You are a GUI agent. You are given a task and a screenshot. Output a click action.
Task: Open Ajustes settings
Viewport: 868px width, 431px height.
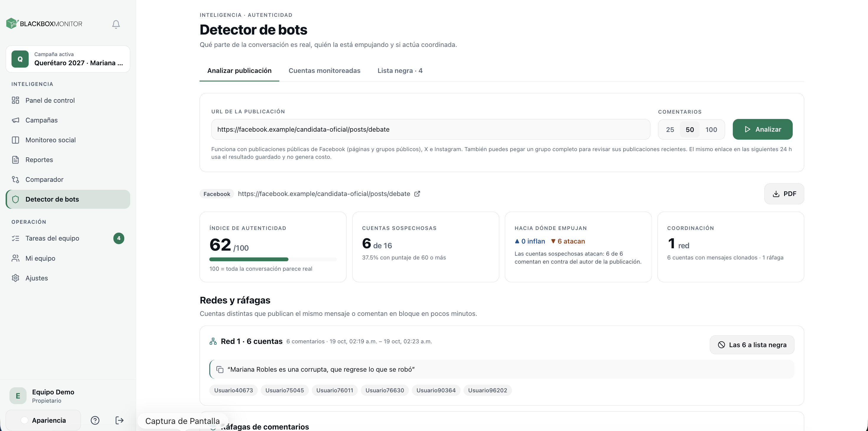coord(68,278)
